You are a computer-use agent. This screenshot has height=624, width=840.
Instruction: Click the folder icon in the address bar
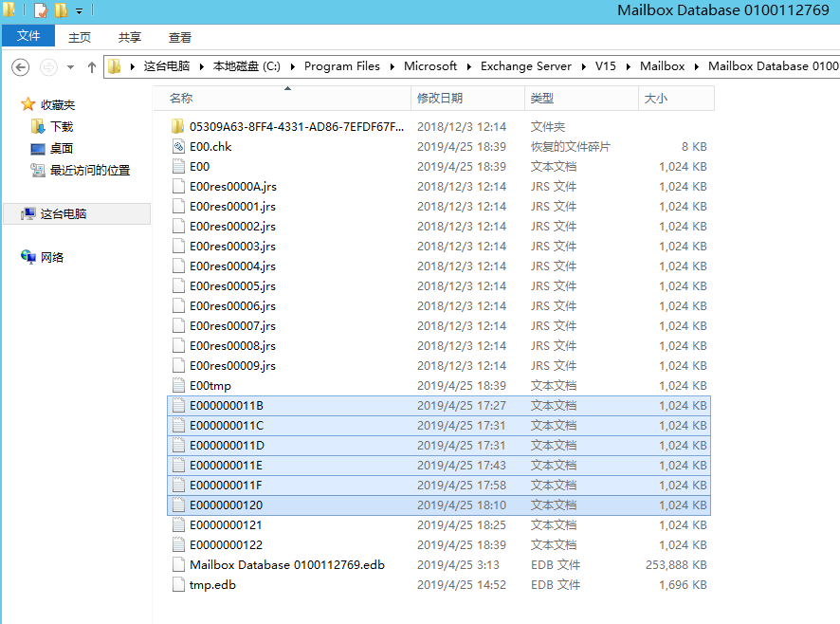tap(114, 66)
